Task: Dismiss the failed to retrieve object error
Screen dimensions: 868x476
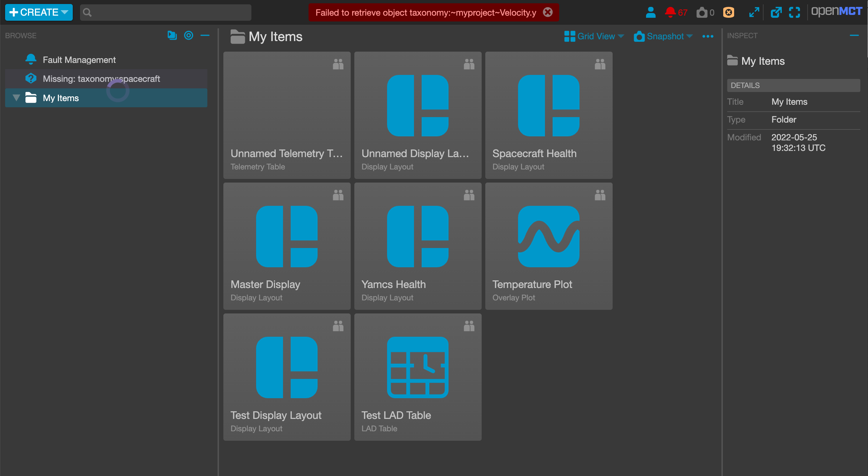Action: [x=548, y=12]
